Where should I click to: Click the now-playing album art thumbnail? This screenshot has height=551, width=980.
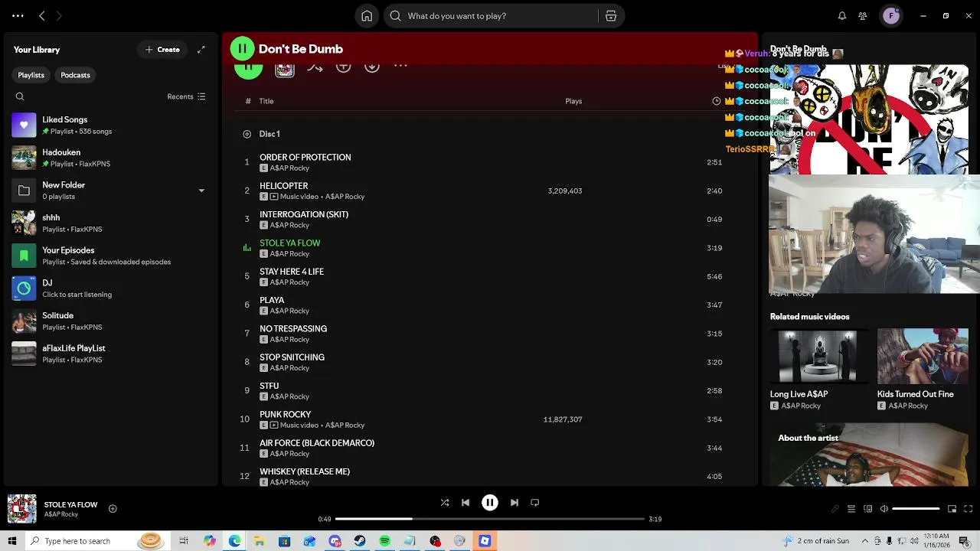(22, 509)
